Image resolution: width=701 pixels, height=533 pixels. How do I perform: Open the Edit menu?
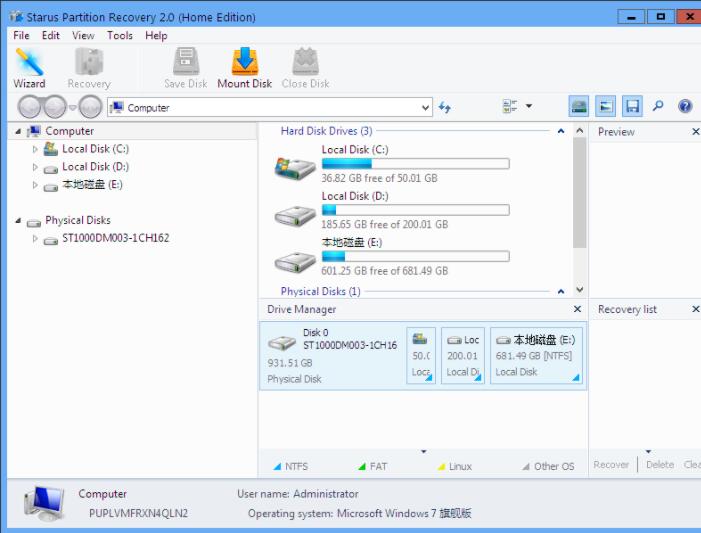tap(51, 35)
